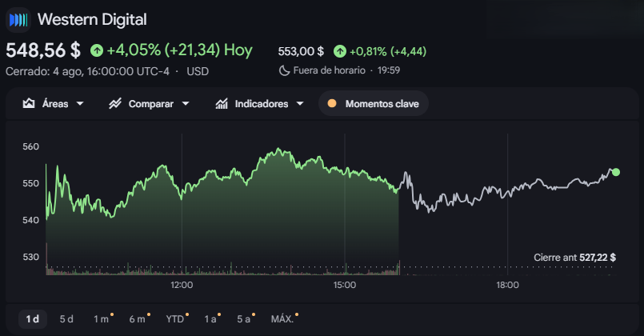Select the MÁX. range

[x=284, y=318]
